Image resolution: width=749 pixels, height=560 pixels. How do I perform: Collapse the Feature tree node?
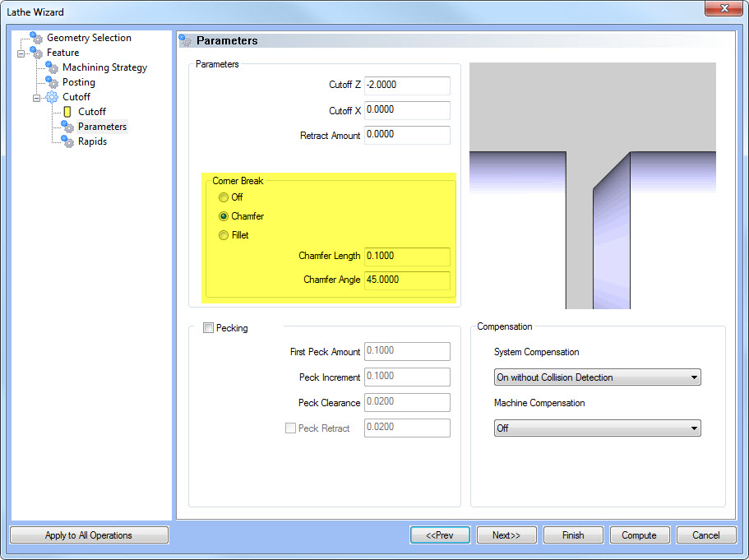pos(21,53)
